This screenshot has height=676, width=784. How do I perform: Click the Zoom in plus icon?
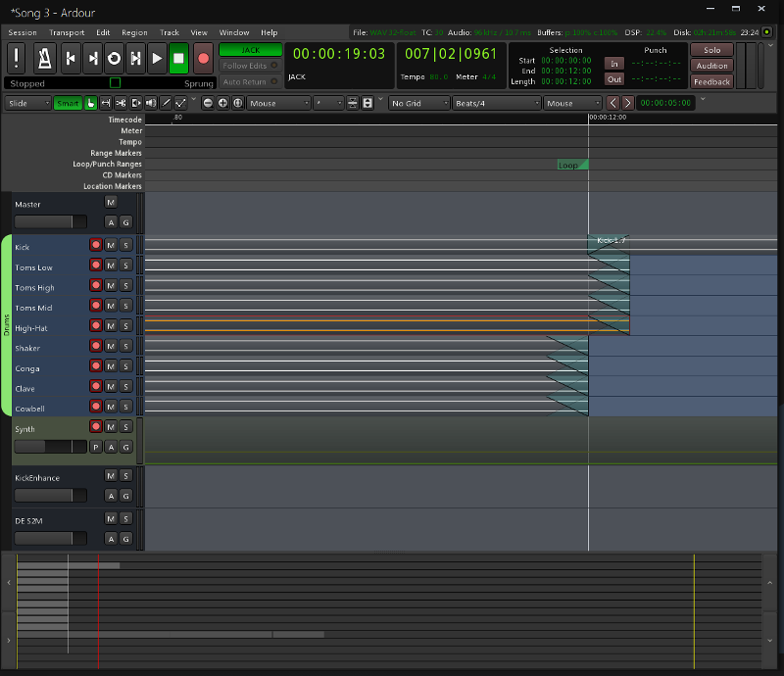222,103
